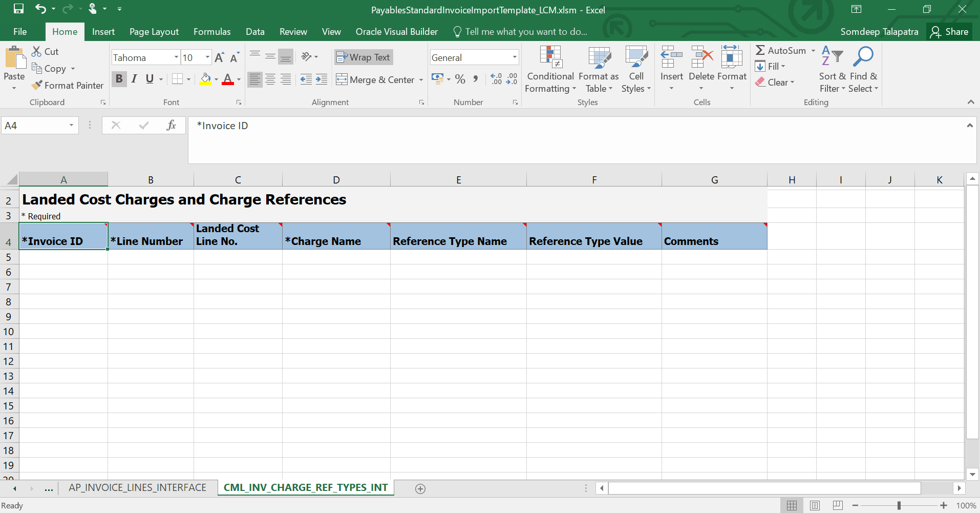Decrease font size with small A icon
Image resolution: width=980 pixels, height=513 pixels.
point(235,57)
